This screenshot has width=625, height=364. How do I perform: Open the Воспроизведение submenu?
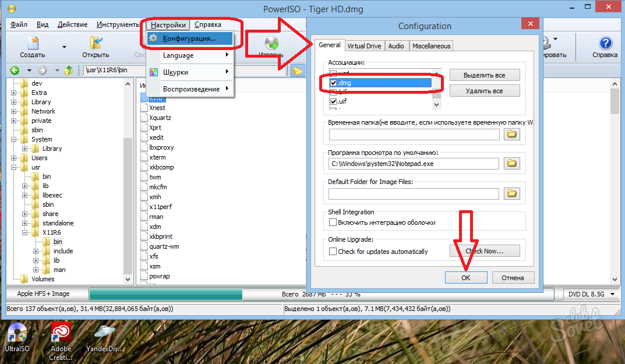(x=190, y=89)
